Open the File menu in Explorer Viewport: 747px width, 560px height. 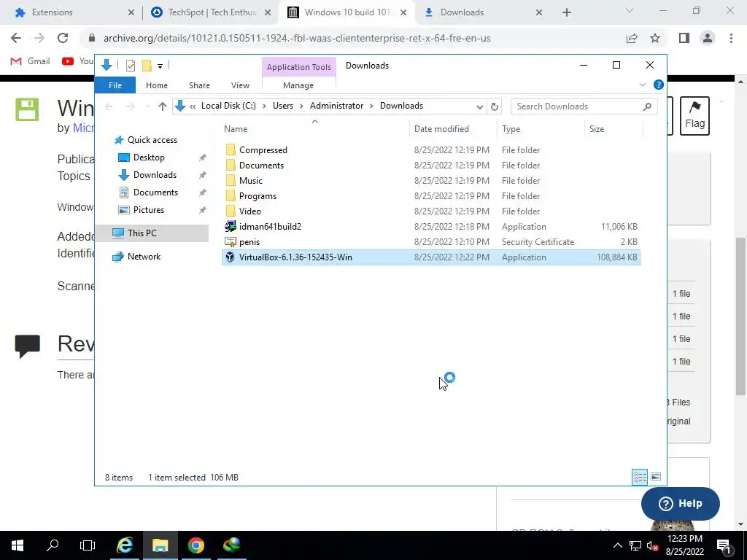coord(115,85)
